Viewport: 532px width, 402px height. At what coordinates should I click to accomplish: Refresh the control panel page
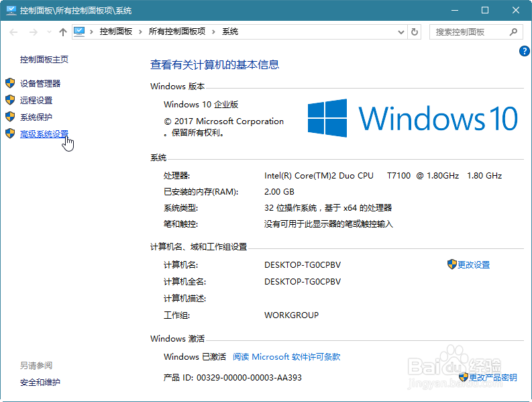pyautogui.click(x=415, y=32)
